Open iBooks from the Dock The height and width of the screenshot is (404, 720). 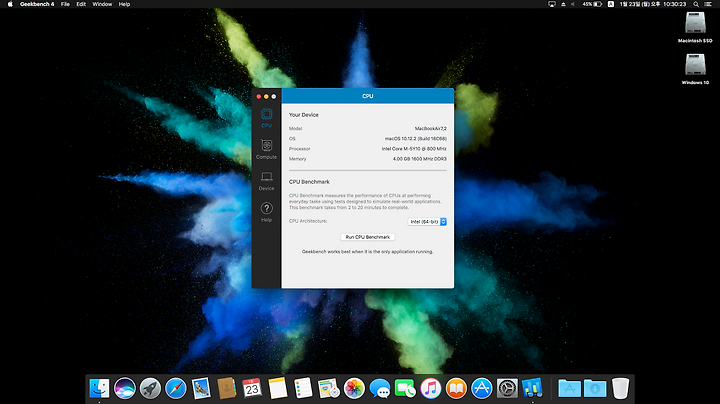(456, 388)
